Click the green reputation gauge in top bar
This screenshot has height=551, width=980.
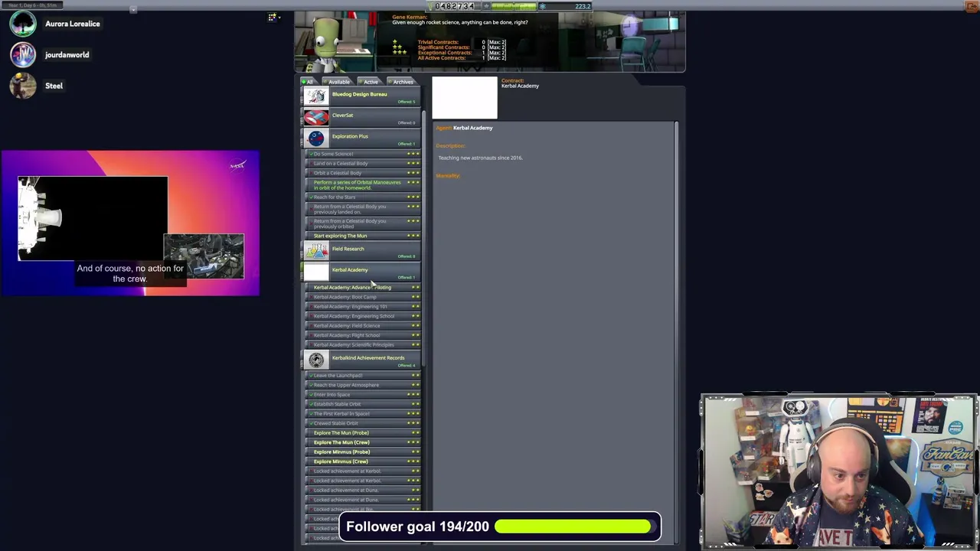coord(513,6)
